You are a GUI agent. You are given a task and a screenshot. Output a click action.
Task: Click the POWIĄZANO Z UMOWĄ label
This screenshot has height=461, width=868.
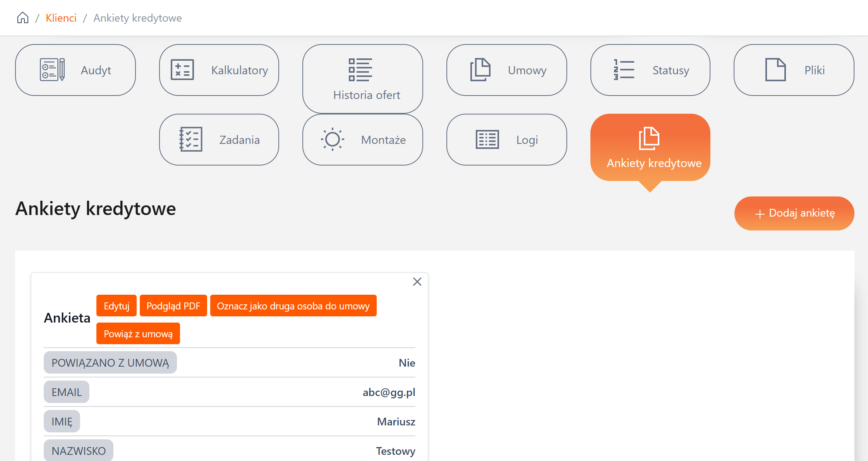click(110, 363)
